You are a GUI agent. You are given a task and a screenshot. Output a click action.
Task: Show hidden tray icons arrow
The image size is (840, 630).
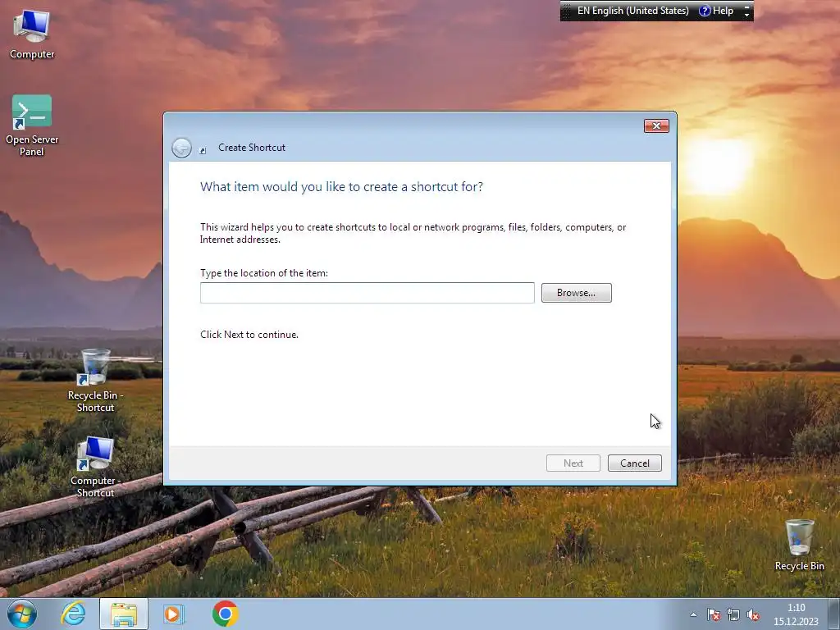pos(693,614)
